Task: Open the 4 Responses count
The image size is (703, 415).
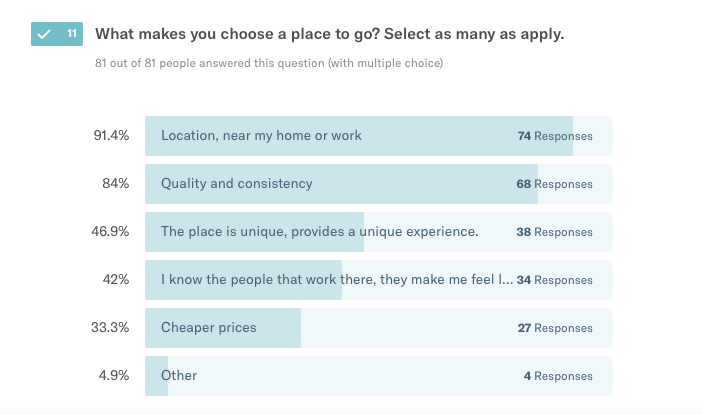Action: [x=558, y=376]
